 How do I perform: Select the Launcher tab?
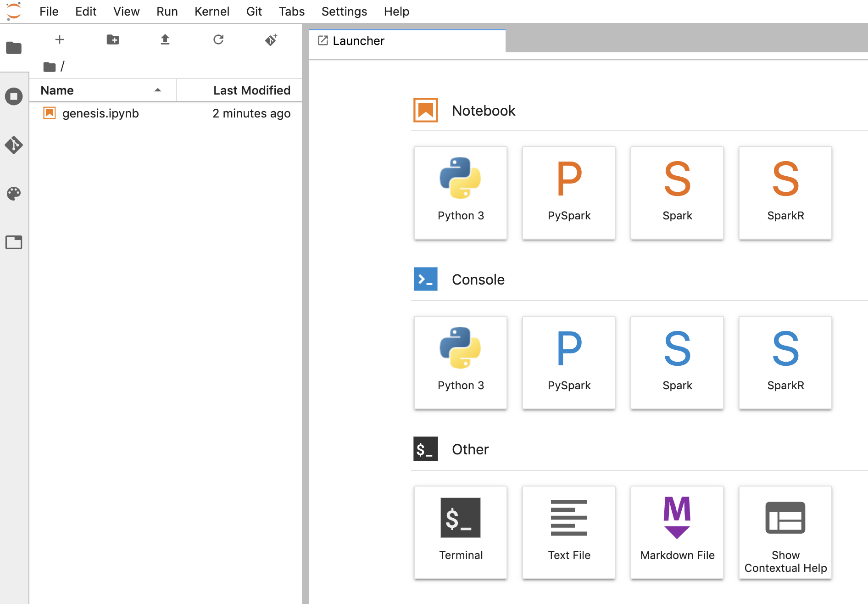click(x=407, y=41)
